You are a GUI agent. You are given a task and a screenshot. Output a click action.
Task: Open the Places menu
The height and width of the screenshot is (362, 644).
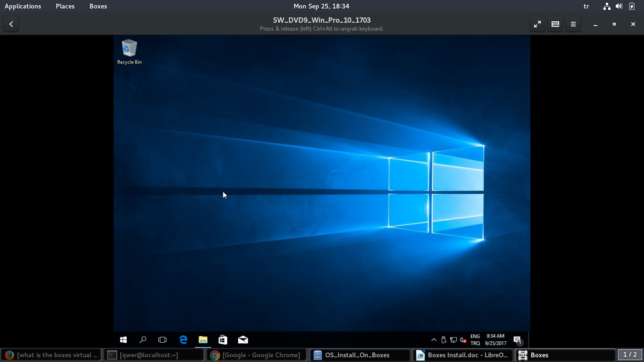click(65, 6)
